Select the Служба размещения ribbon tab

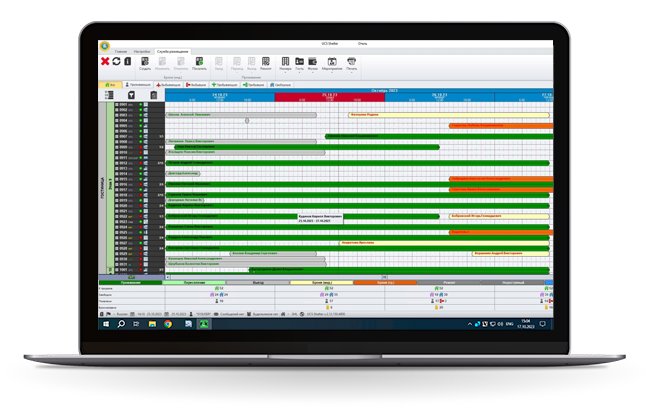coord(172,52)
